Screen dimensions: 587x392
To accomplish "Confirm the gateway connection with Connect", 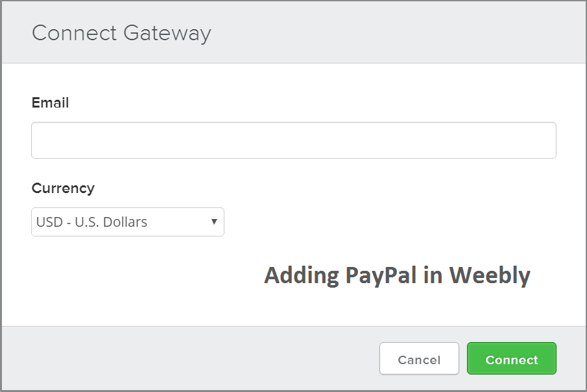I will [x=511, y=359].
